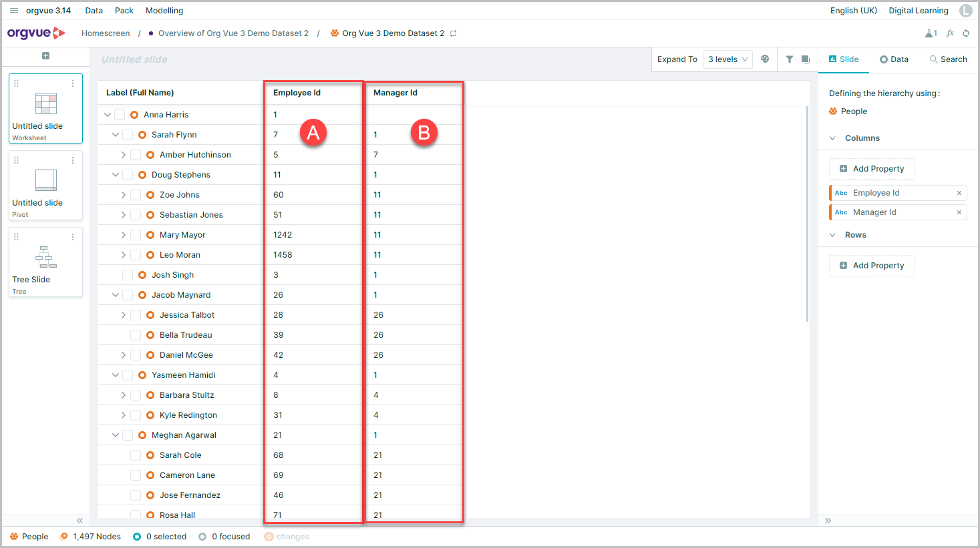Click the orange node icon of Anna Harris
This screenshot has width=980, height=548.
point(134,115)
